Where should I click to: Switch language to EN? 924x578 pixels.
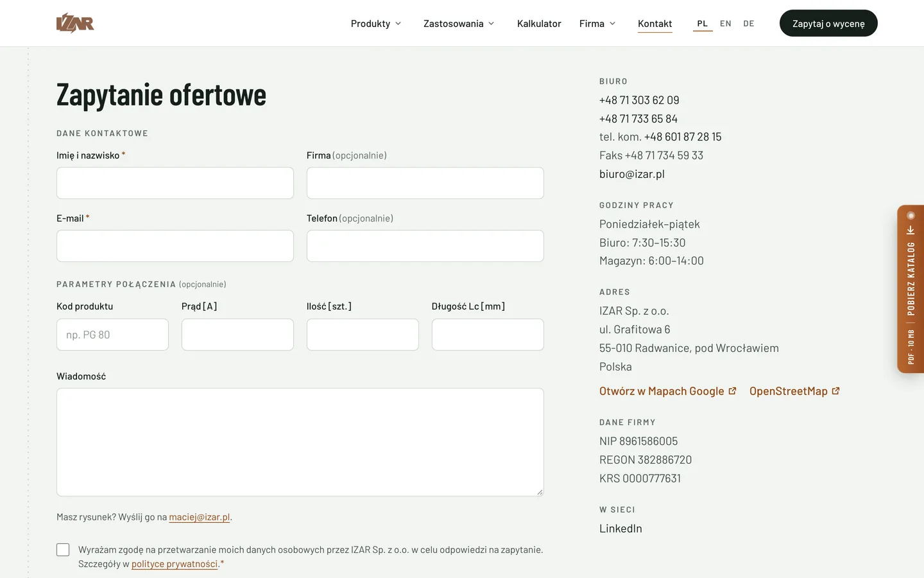[x=726, y=24]
